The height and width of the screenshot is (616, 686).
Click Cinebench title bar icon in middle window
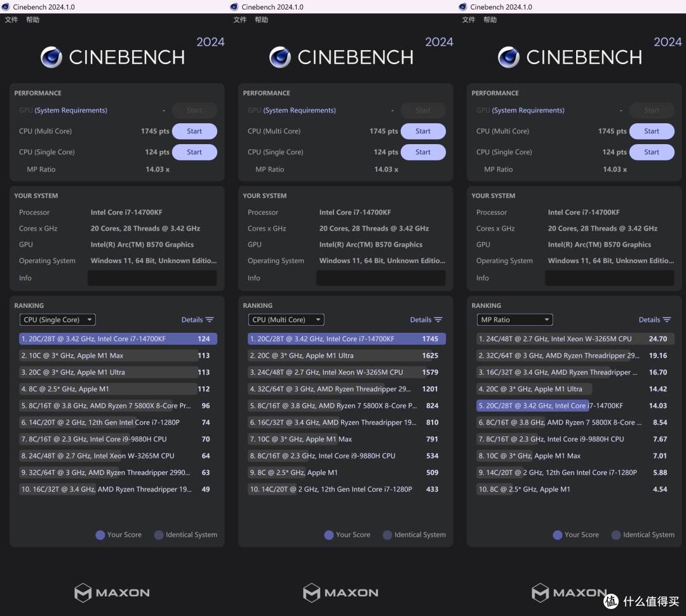pyautogui.click(x=234, y=6)
